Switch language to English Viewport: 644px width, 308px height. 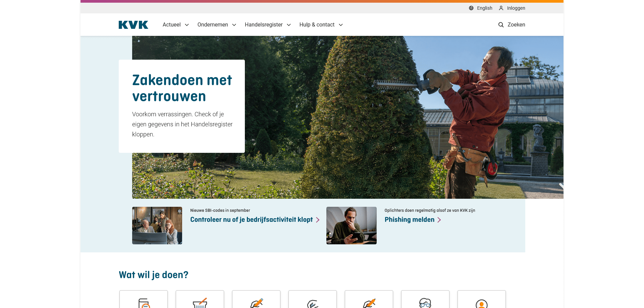pyautogui.click(x=481, y=8)
